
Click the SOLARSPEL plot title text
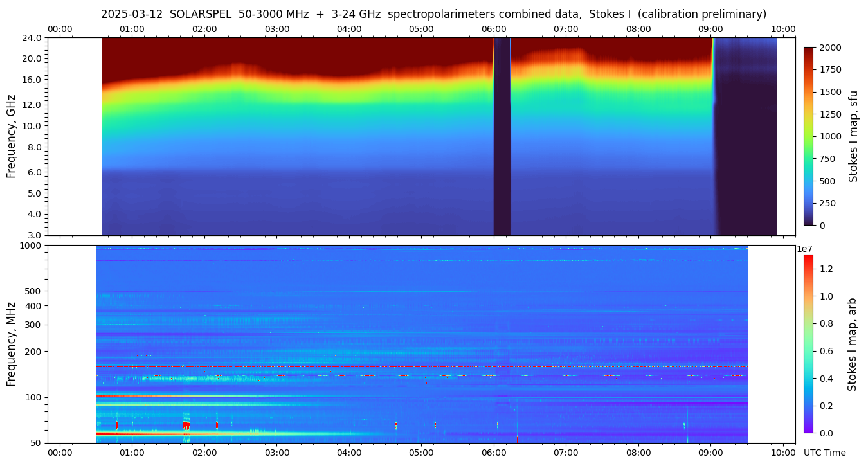point(433,14)
